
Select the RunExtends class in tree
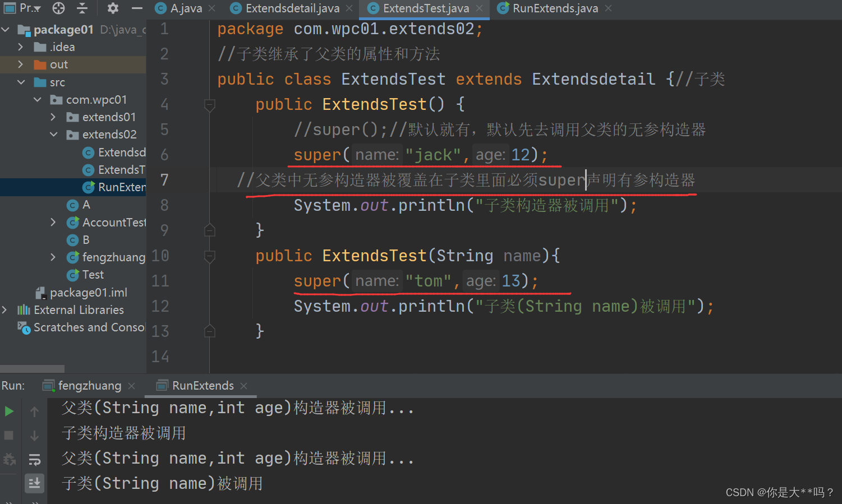pos(73,187)
